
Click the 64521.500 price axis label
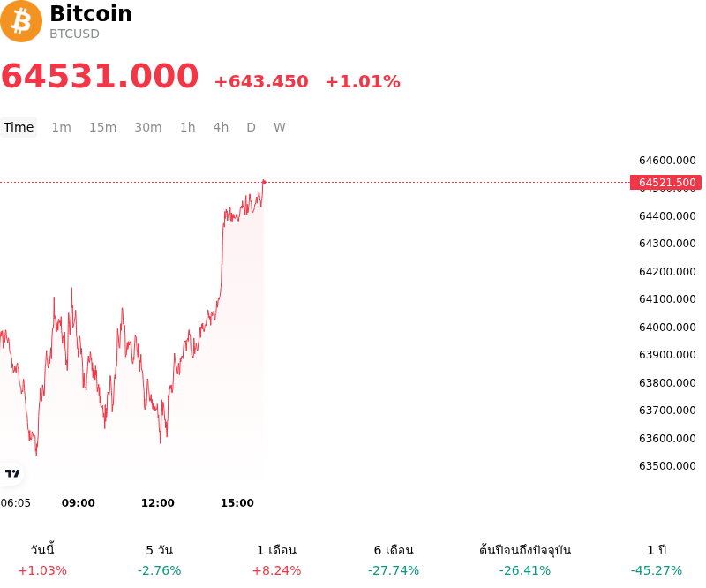click(x=666, y=183)
